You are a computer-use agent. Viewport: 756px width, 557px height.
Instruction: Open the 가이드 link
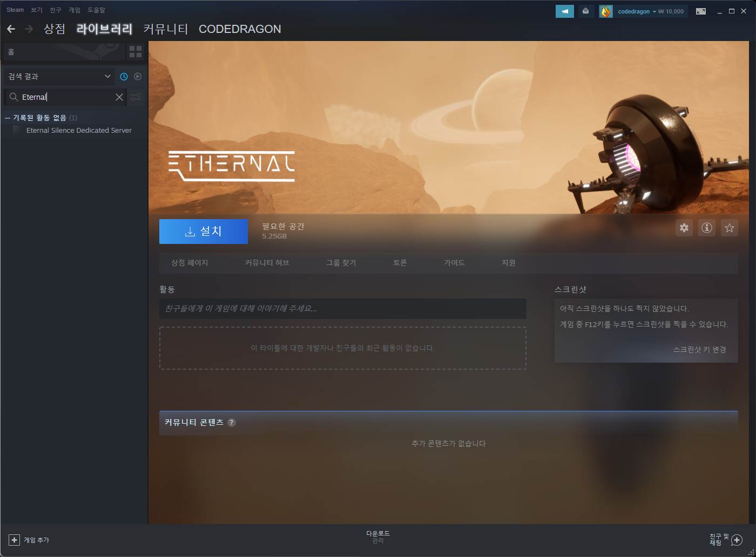point(454,263)
